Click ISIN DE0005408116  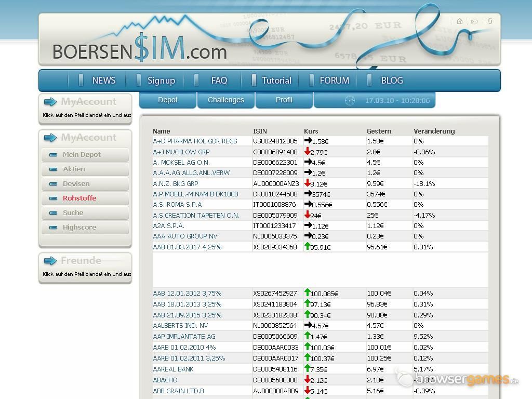pos(275,369)
